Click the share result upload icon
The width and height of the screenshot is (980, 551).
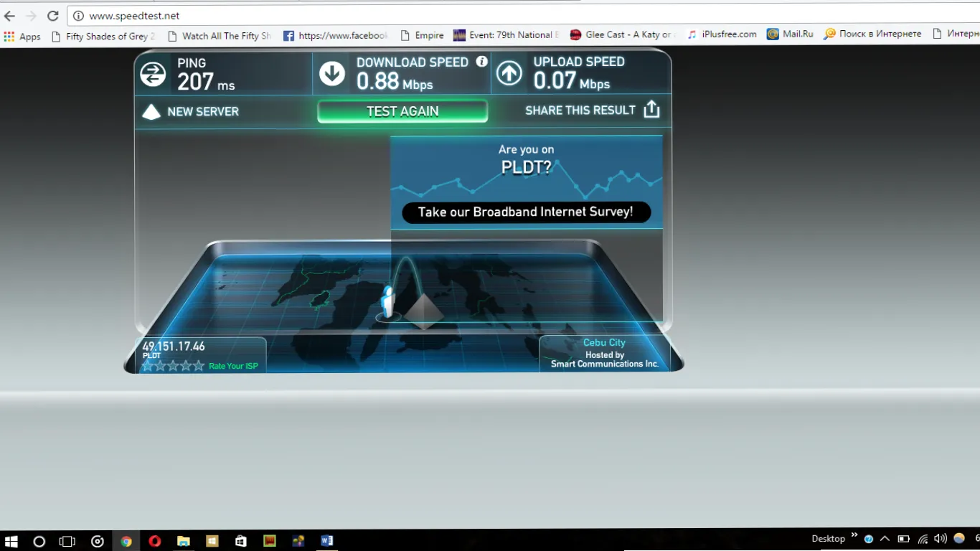tap(651, 109)
